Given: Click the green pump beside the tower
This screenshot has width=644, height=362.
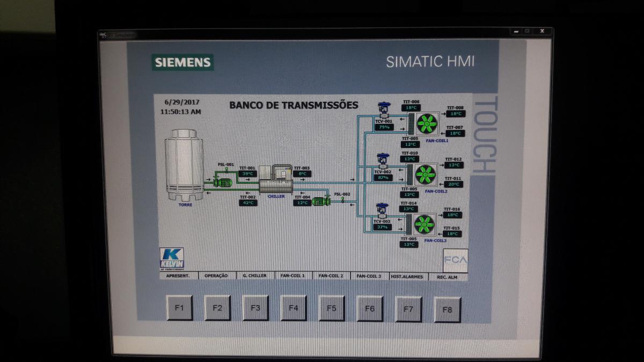Looking at the screenshot, I should click(x=222, y=182).
